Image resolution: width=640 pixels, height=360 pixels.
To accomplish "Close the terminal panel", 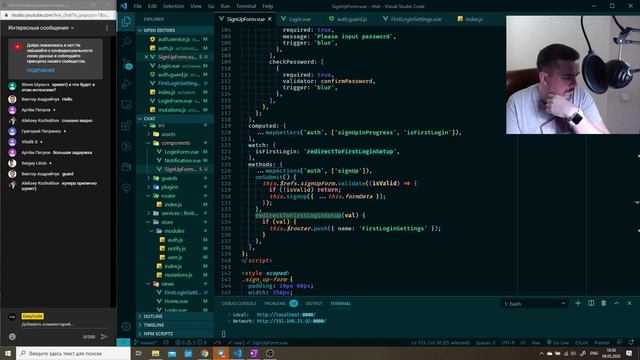I will 629,303.
